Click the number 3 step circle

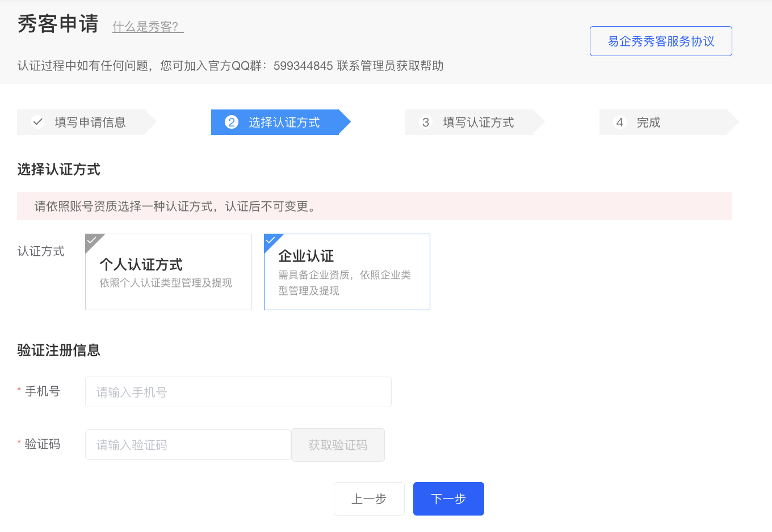(x=426, y=122)
